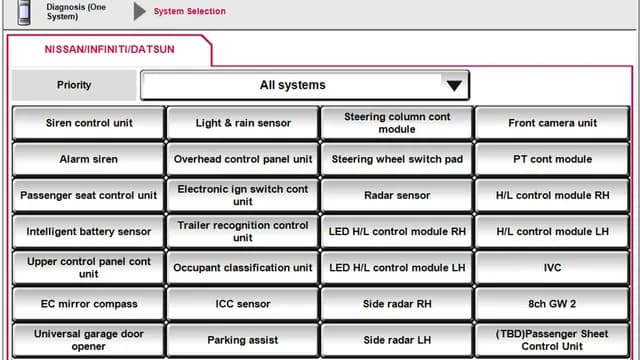Choose Parking assist system

point(243,340)
